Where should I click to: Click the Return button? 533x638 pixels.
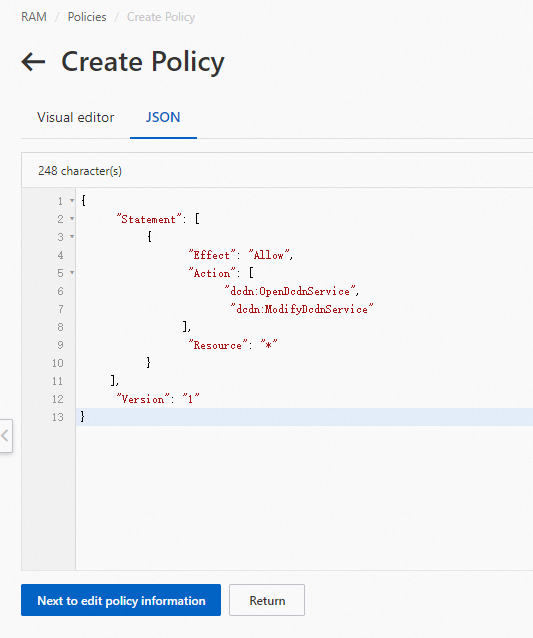pos(267,600)
